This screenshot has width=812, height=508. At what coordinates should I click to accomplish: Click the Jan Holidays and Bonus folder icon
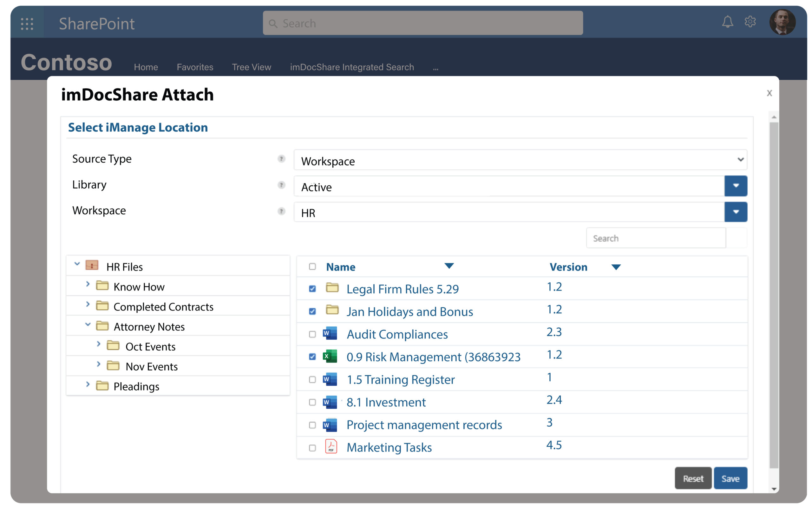(x=332, y=310)
